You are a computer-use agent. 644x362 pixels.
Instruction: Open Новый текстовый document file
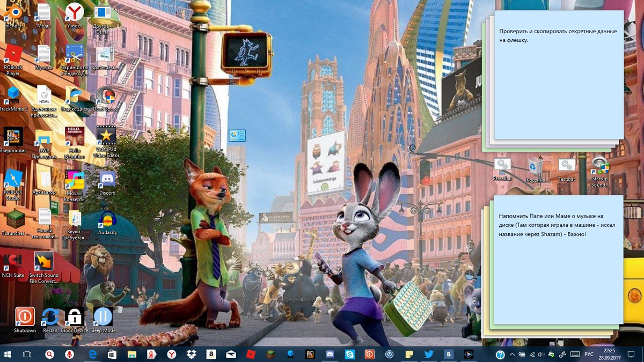click(44, 224)
